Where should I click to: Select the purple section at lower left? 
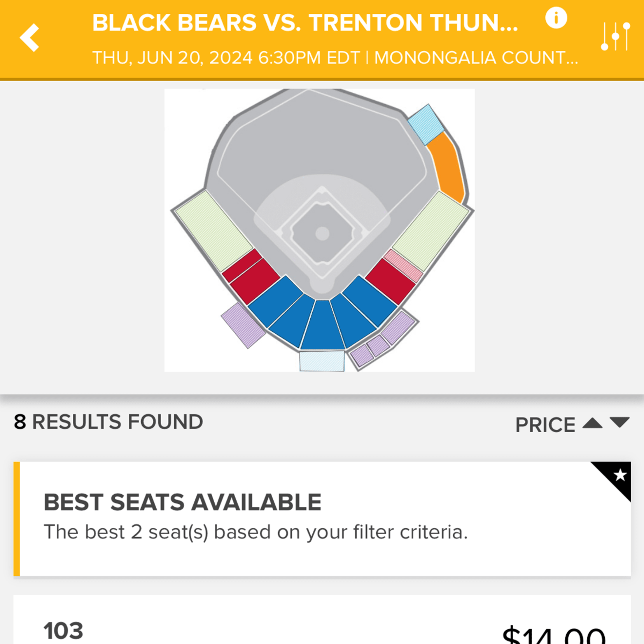(x=243, y=325)
